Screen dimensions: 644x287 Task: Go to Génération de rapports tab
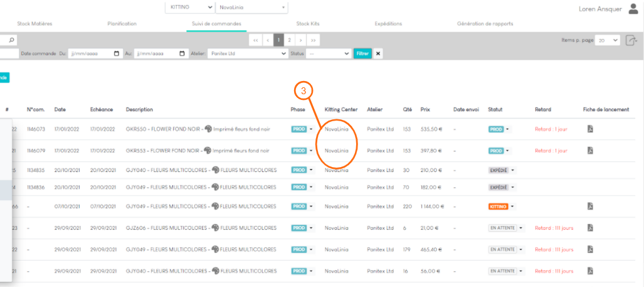(x=485, y=24)
